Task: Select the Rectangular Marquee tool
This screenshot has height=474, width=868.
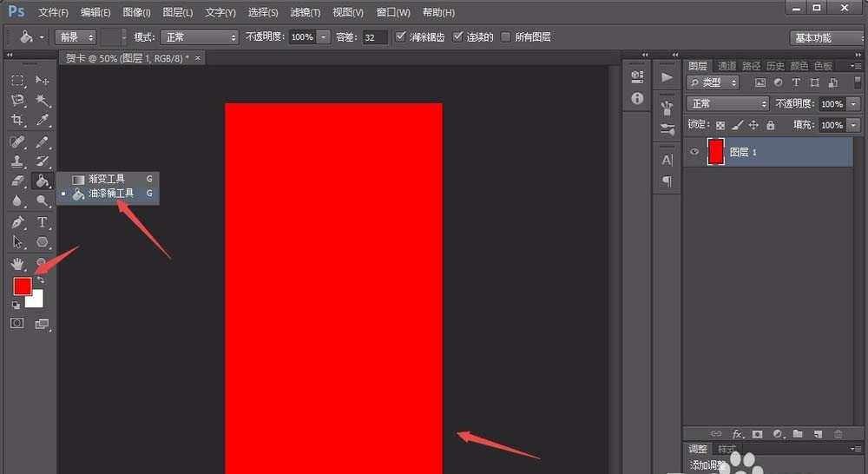Action: 17,80
